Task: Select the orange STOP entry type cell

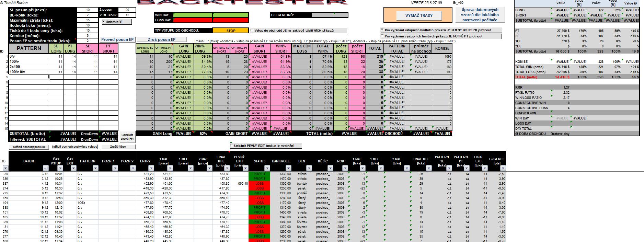Action: pos(231,31)
